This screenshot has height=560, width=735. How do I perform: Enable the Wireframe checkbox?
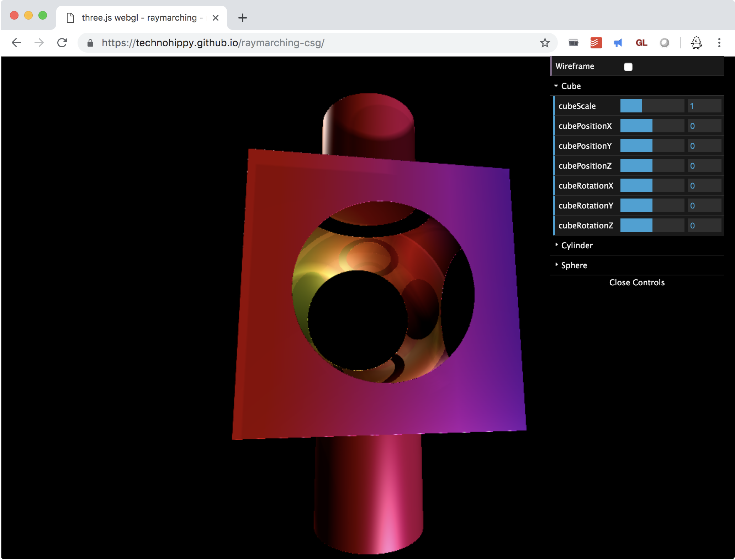628,67
